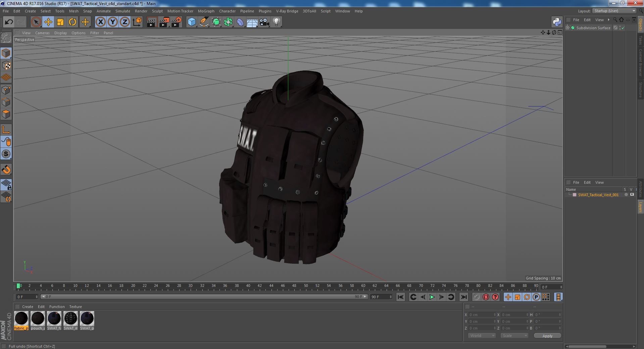Toggle Enable Snap magnet icon
This screenshot has width=644, height=349.
tap(6, 170)
